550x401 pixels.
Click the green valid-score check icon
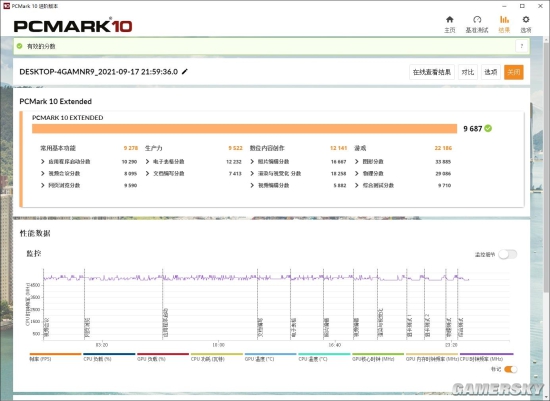pyautogui.click(x=20, y=46)
